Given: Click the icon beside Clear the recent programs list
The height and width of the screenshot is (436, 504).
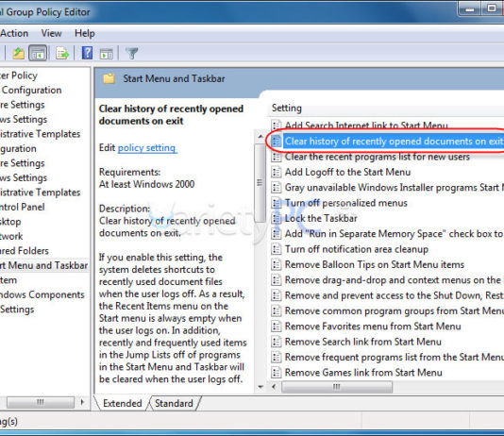Looking at the screenshot, I should 276,157.
